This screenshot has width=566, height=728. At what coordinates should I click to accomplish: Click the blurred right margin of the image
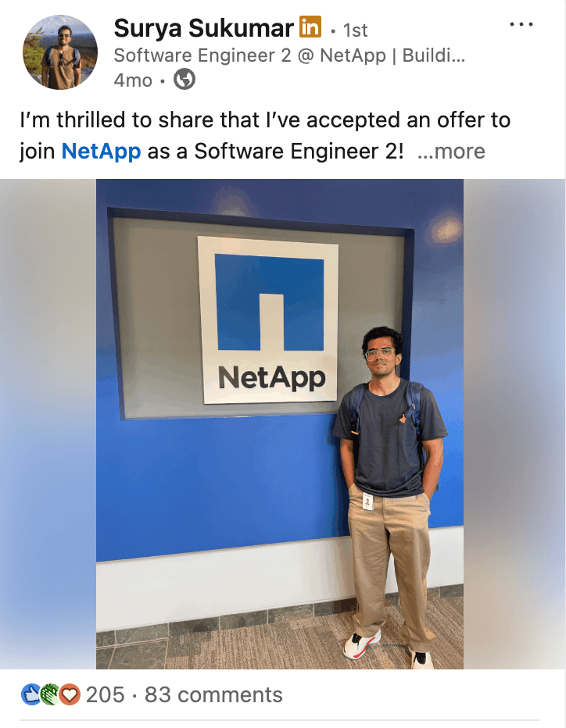tap(514, 424)
